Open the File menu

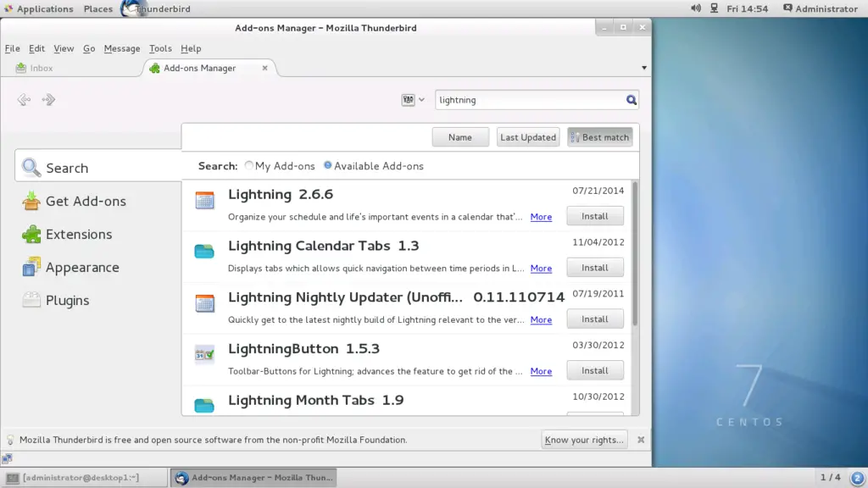point(12,48)
